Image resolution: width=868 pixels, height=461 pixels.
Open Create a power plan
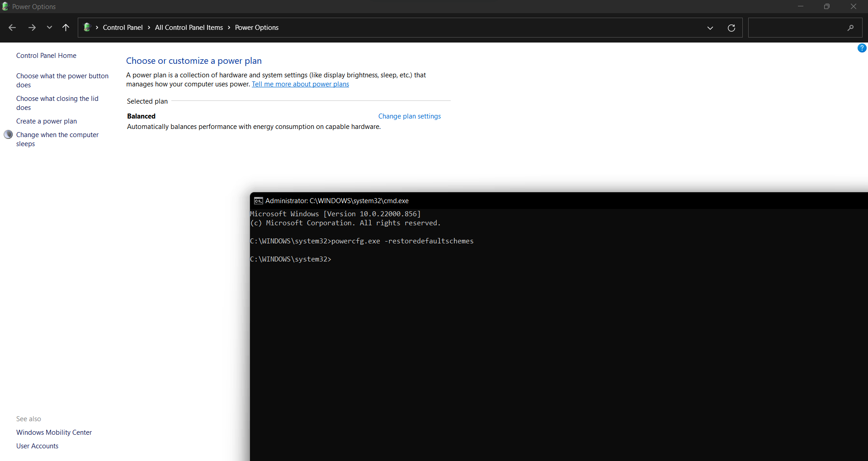pyautogui.click(x=47, y=121)
